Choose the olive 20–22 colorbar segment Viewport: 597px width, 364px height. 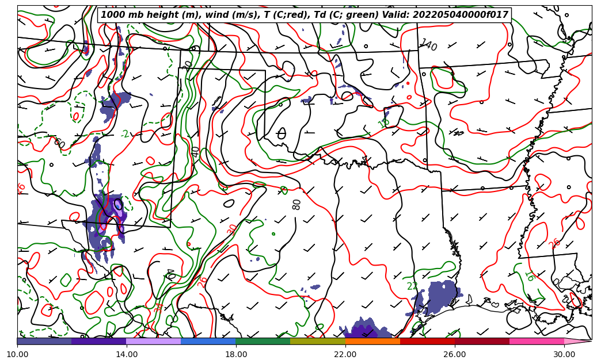pyautogui.click(x=318, y=341)
